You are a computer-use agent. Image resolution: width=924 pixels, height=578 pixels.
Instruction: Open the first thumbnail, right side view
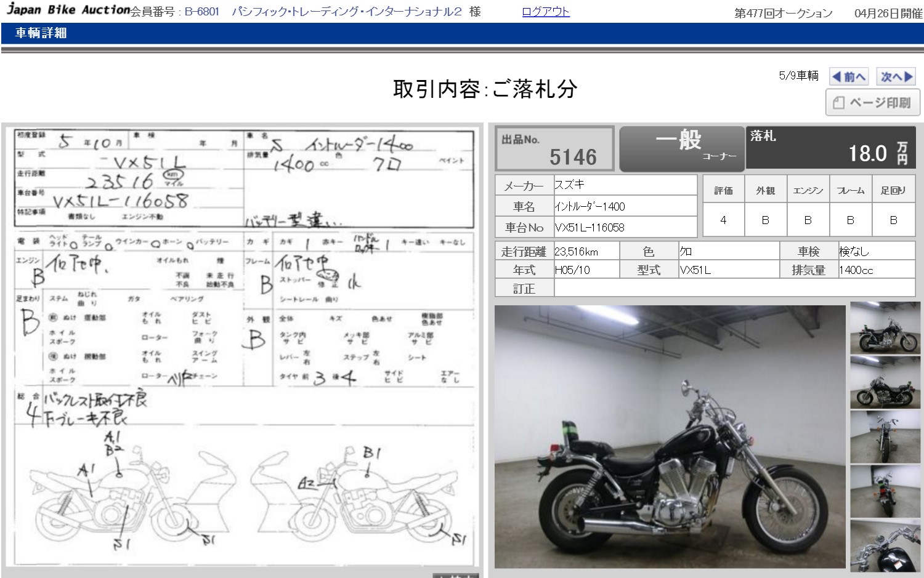click(885, 328)
